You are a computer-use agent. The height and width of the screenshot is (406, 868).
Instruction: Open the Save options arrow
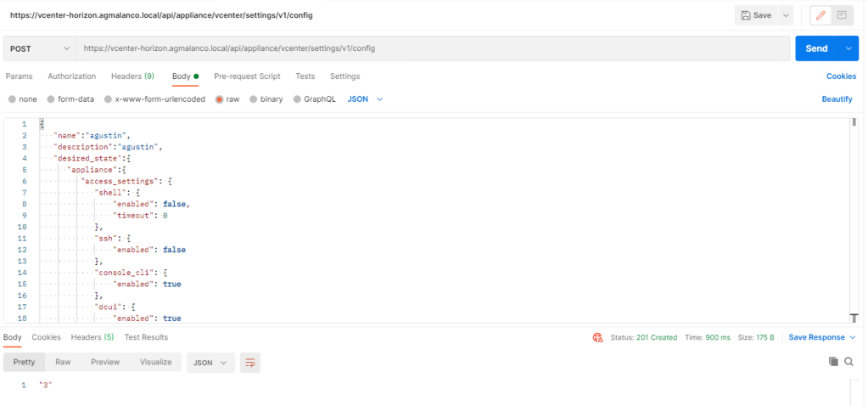786,15
